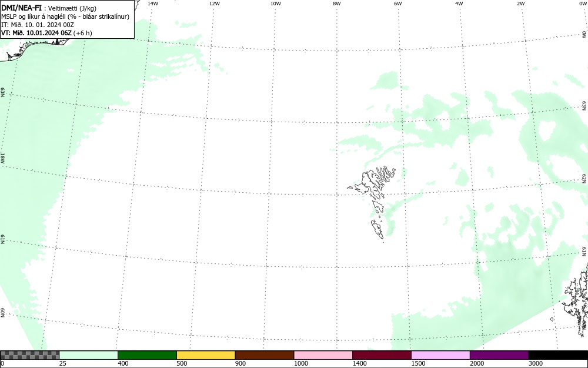Click the legend value 2000
Screen dimensions: 588x368
point(477,363)
